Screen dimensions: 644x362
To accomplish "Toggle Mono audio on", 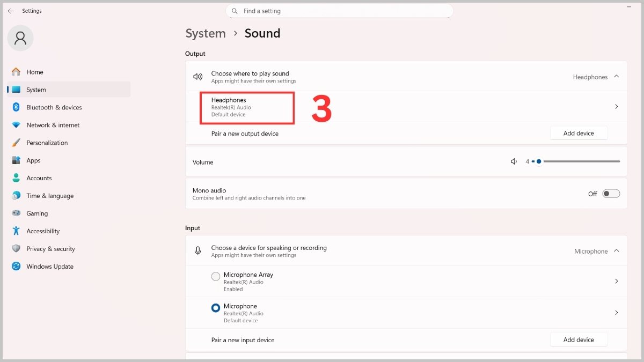I will point(611,194).
